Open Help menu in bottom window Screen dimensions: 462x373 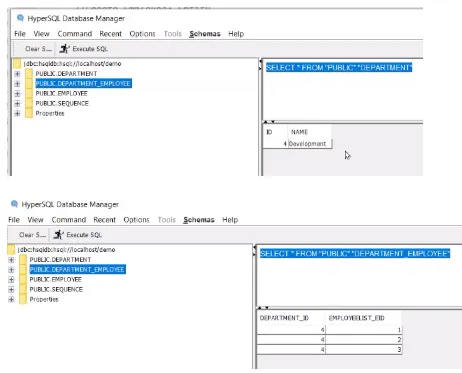(x=230, y=220)
